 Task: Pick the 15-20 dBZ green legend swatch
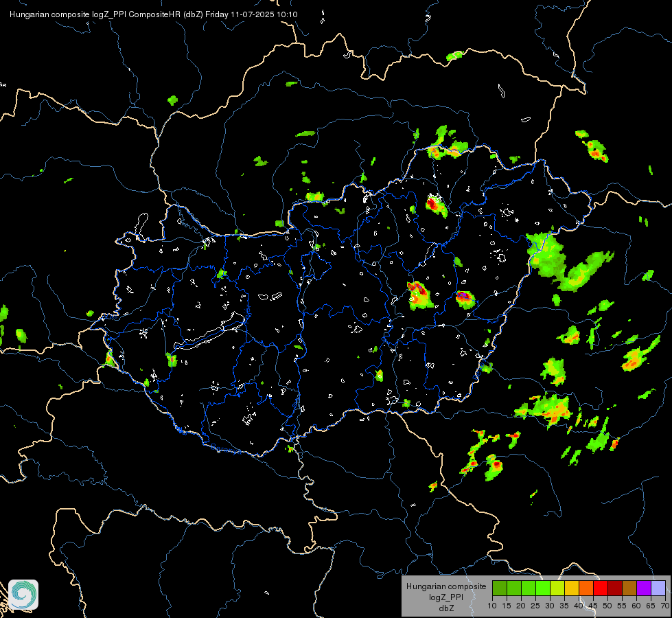tap(514, 588)
